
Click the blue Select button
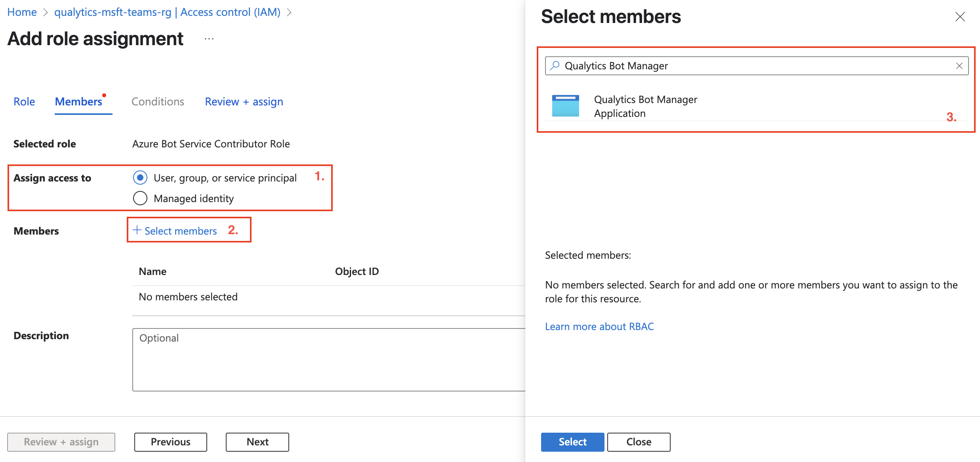tap(572, 442)
